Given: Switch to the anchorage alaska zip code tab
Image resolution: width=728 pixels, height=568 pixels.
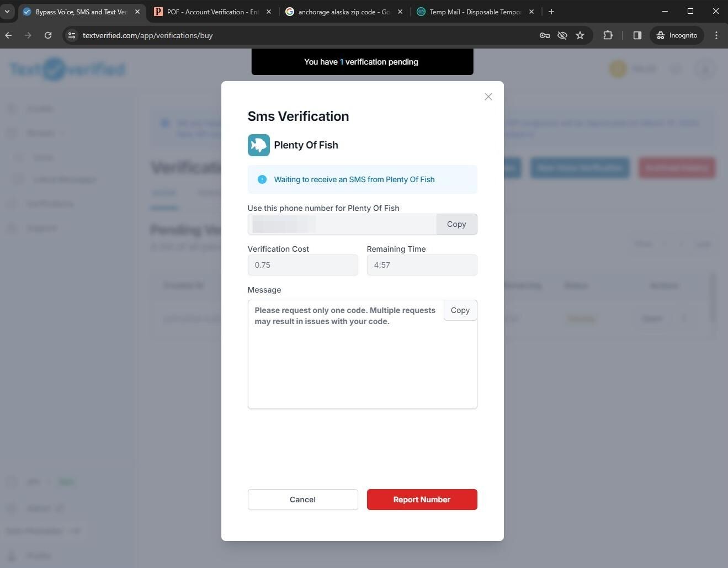Looking at the screenshot, I should coord(344,12).
